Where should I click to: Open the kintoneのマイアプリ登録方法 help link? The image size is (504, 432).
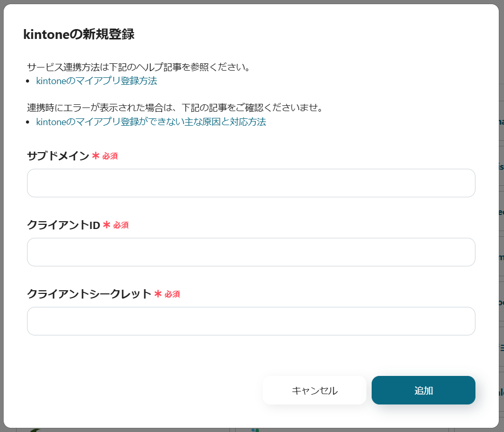97,80
